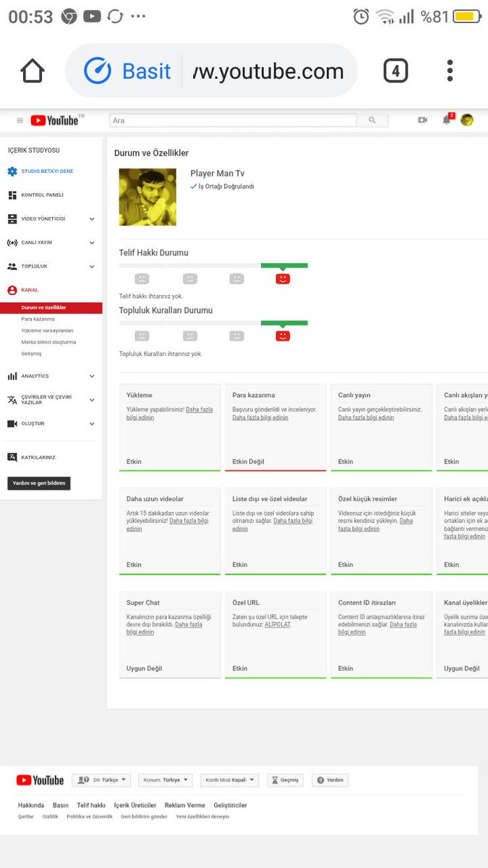Select Gelişmiş in sidebar
Image resolution: width=488 pixels, height=868 pixels.
[32, 354]
